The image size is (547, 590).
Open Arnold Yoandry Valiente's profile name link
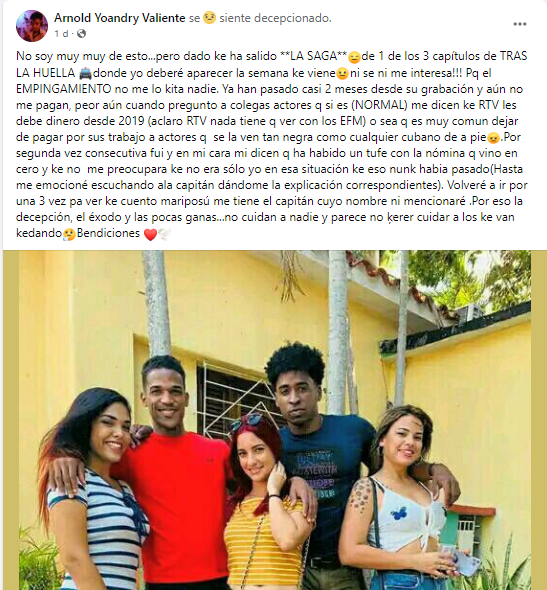(120, 18)
